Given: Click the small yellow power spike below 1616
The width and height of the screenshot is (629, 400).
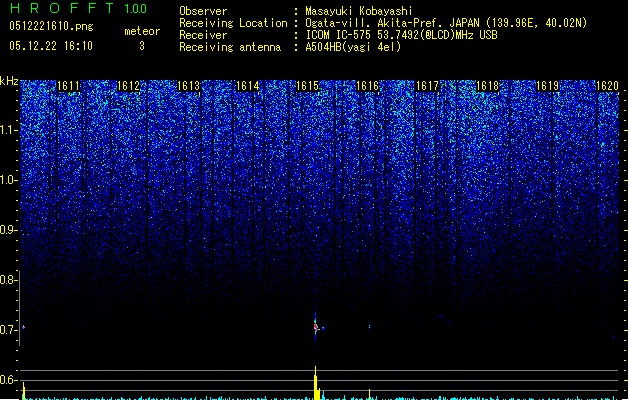Looking at the screenshot, I should pyautogui.click(x=369, y=394).
